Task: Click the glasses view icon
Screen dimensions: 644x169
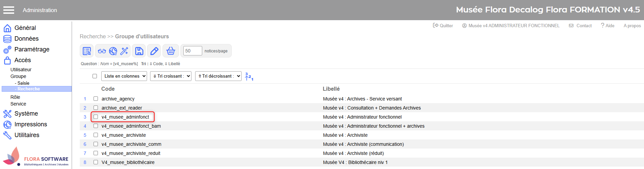Action: pos(102,51)
